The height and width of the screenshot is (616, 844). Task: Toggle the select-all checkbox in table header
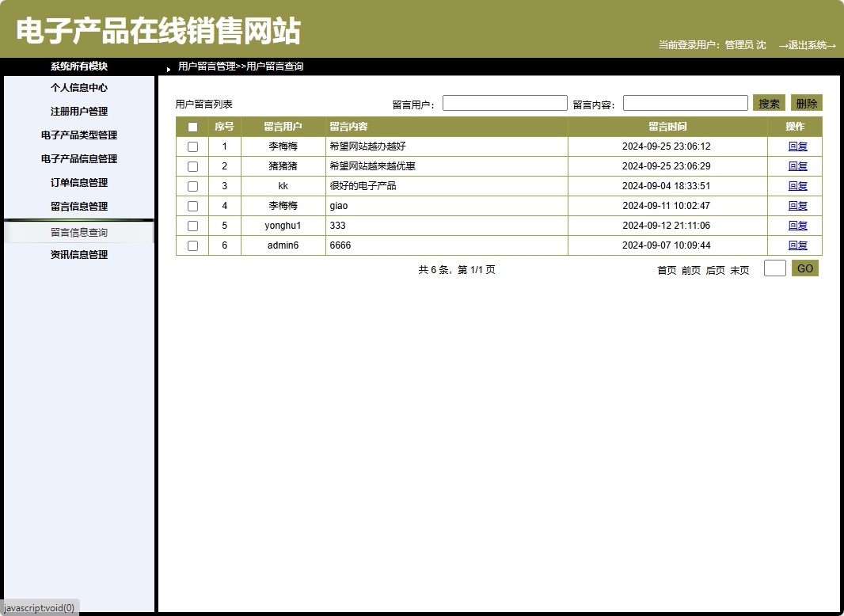tap(192, 127)
